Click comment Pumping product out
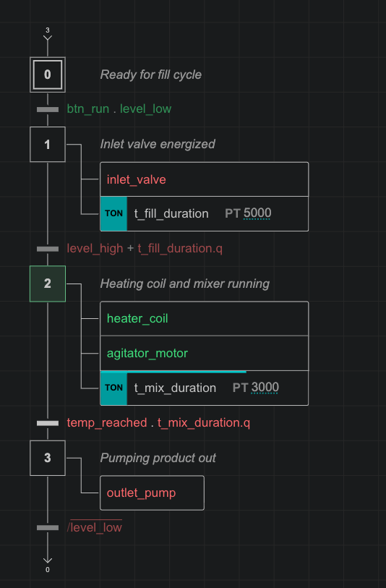Image resolution: width=386 pixels, height=588 pixels. [x=158, y=458]
